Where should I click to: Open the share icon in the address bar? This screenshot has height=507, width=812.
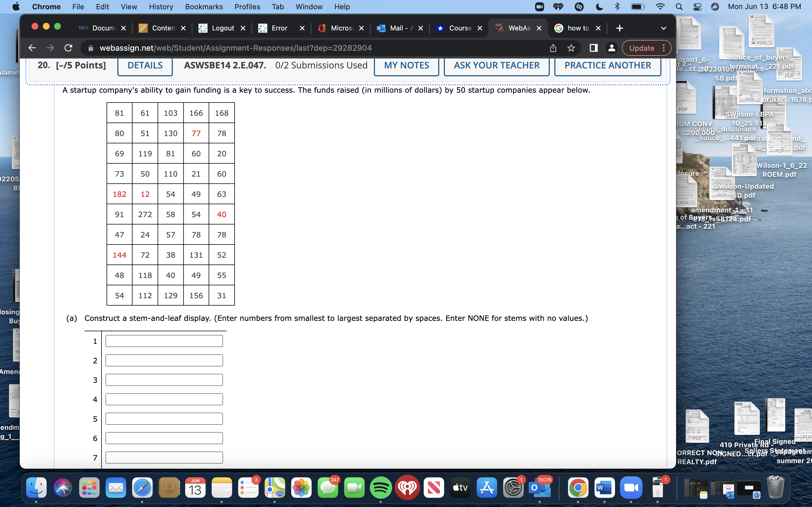click(x=553, y=48)
